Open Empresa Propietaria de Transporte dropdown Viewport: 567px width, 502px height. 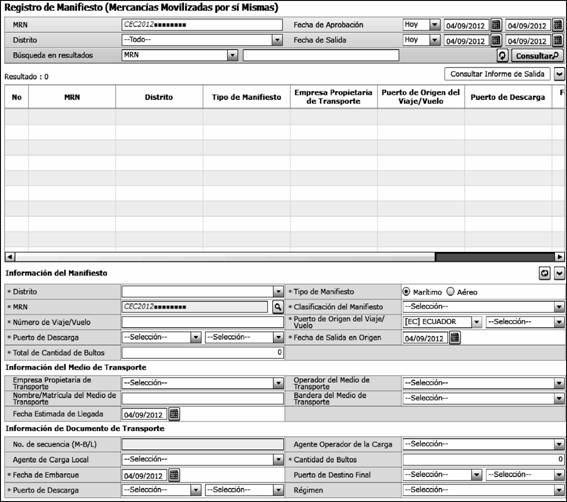pos(278,383)
